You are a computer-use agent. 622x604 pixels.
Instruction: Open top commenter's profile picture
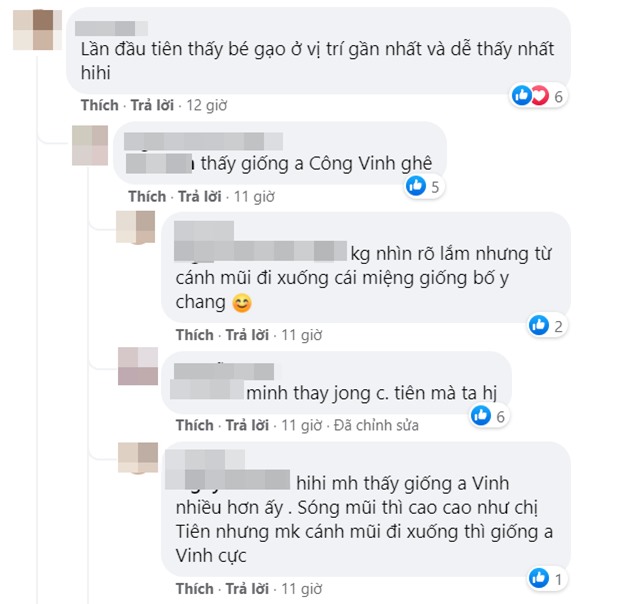pyautogui.click(x=38, y=30)
